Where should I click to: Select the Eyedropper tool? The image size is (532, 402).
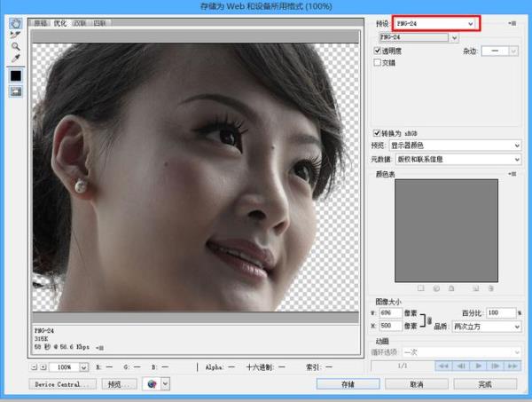[16, 59]
